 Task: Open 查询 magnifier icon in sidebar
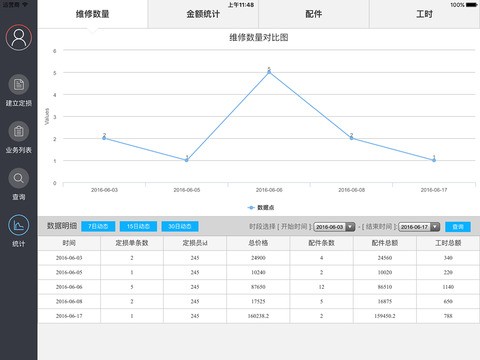coord(19,178)
